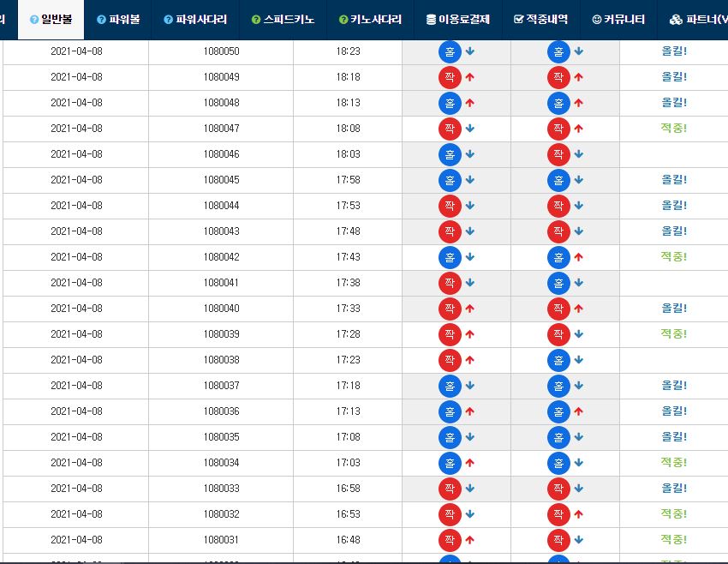
Task: Click the blue 홀 circle in row 1080046
Action: pyautogui.click(x=450, y=154)
